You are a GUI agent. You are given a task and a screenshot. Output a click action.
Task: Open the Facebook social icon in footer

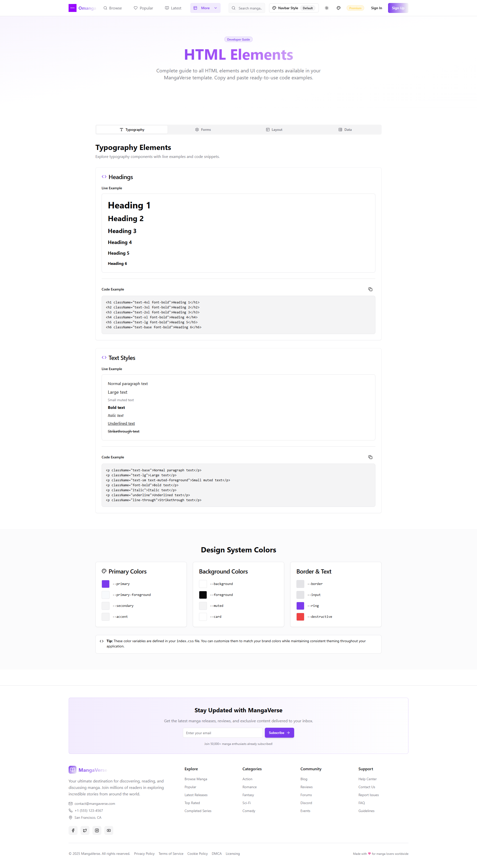pyautogui.click(x=73, y=830)
